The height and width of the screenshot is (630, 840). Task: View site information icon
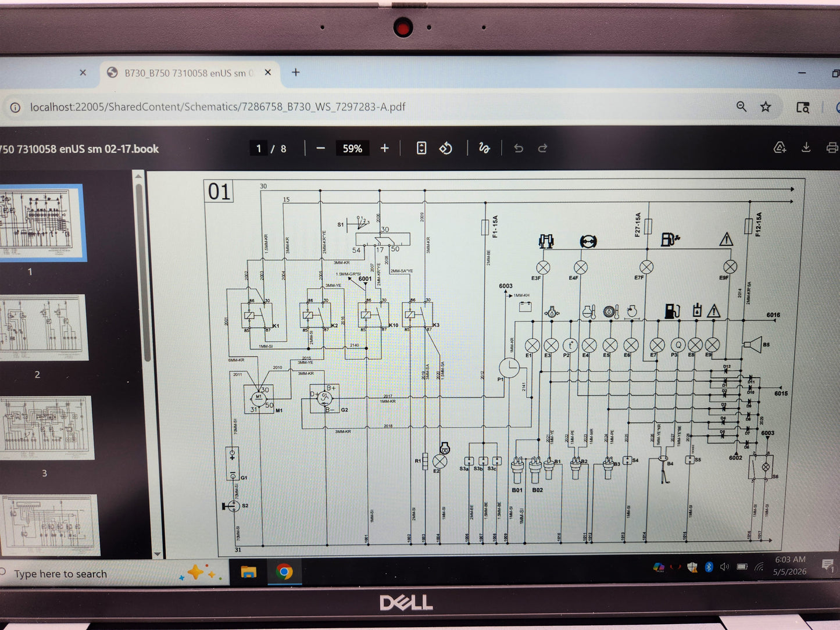click(x=16, y=108)
